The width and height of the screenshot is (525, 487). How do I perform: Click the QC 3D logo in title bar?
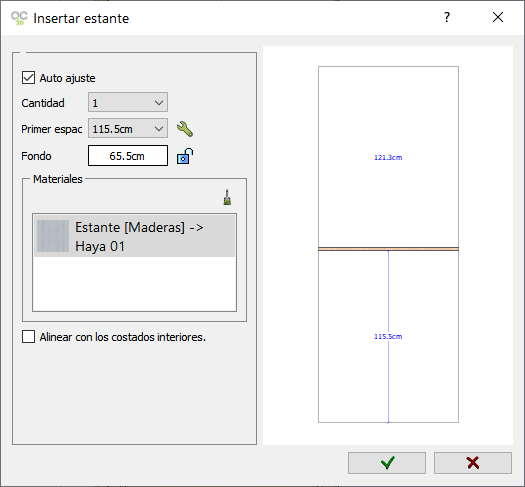[19, 18]
